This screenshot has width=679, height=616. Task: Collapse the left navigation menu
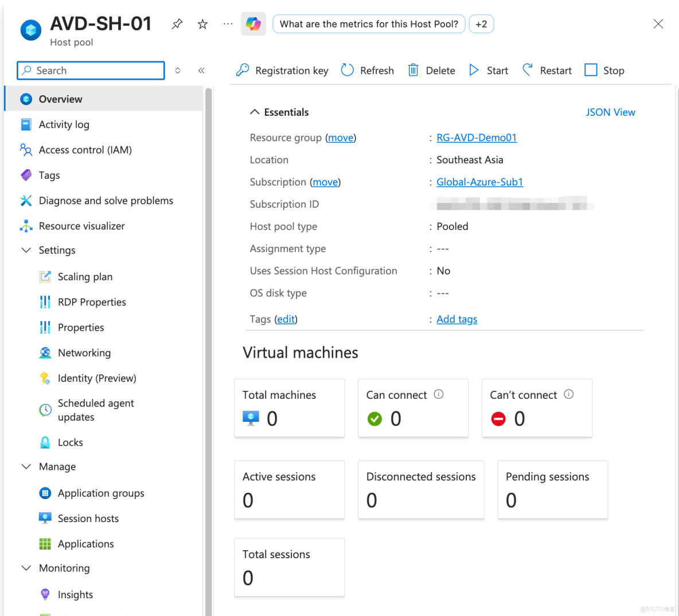pos(201,70)
